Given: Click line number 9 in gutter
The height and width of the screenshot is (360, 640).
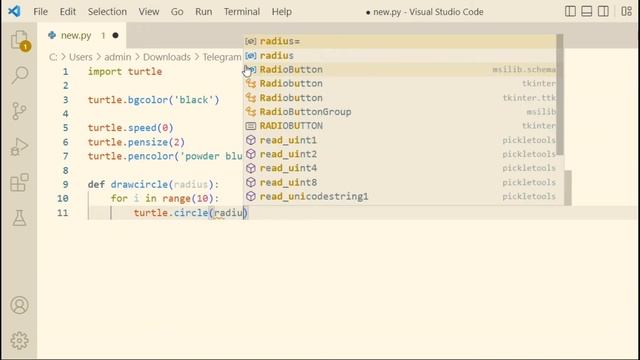Looking at the screenshot, I should pyautogui.click(x=65, y=184).
